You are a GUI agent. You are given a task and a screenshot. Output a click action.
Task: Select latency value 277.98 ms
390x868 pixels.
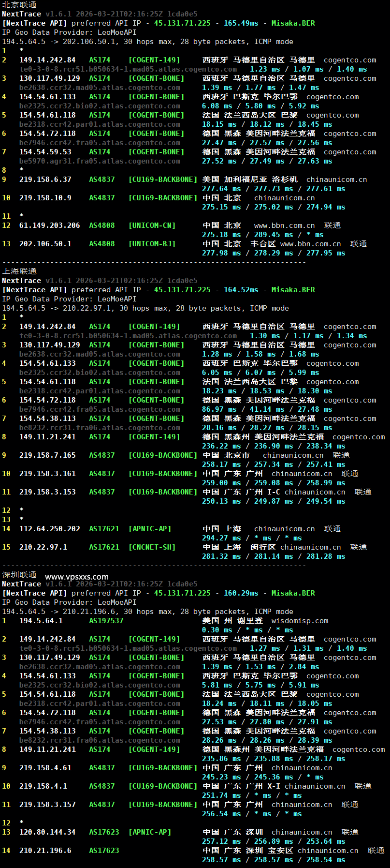(x=221, y=253)
